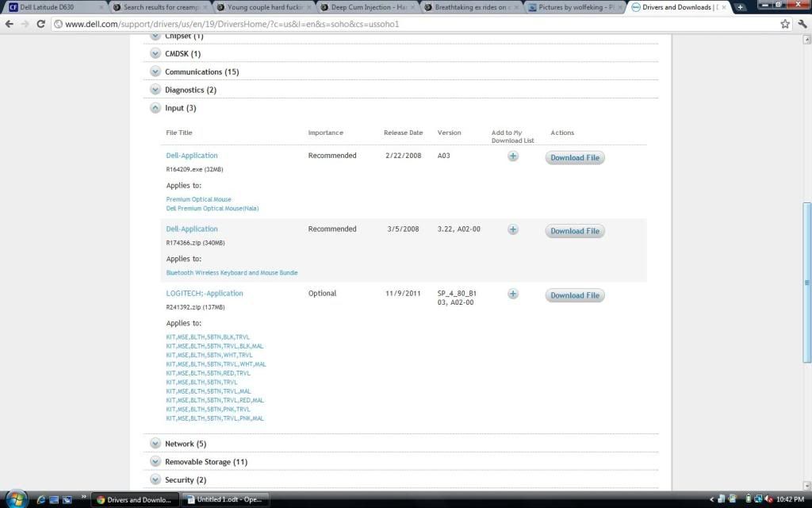Open the clock showing 10:42 PM
Screen dimensions: 812x508
[x=790, y=500]
